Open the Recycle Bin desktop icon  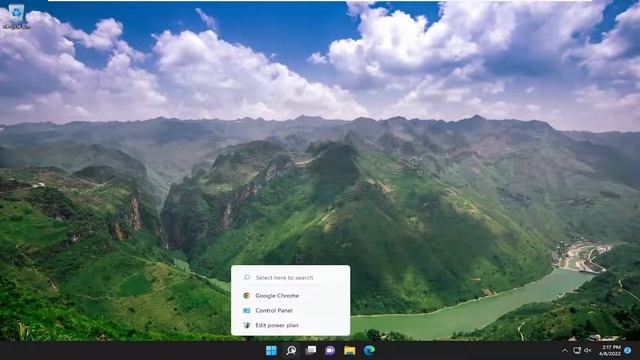click(x=16, y=16)
